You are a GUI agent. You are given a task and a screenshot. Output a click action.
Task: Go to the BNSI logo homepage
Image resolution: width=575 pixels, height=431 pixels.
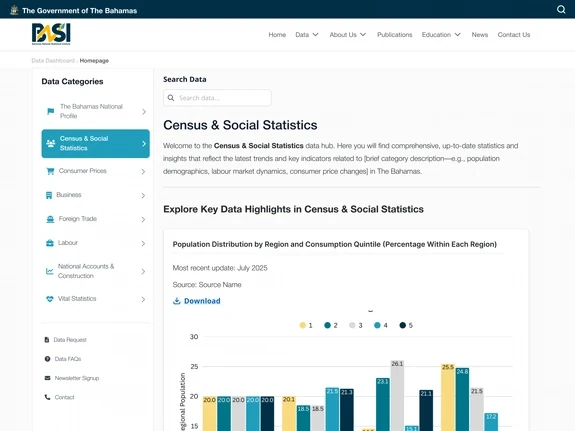[x=51, y=34]
